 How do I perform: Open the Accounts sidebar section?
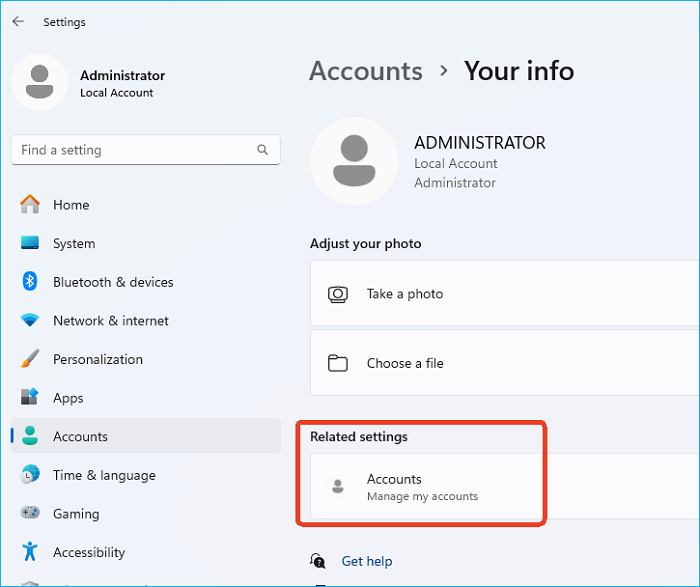click(80, 437)
